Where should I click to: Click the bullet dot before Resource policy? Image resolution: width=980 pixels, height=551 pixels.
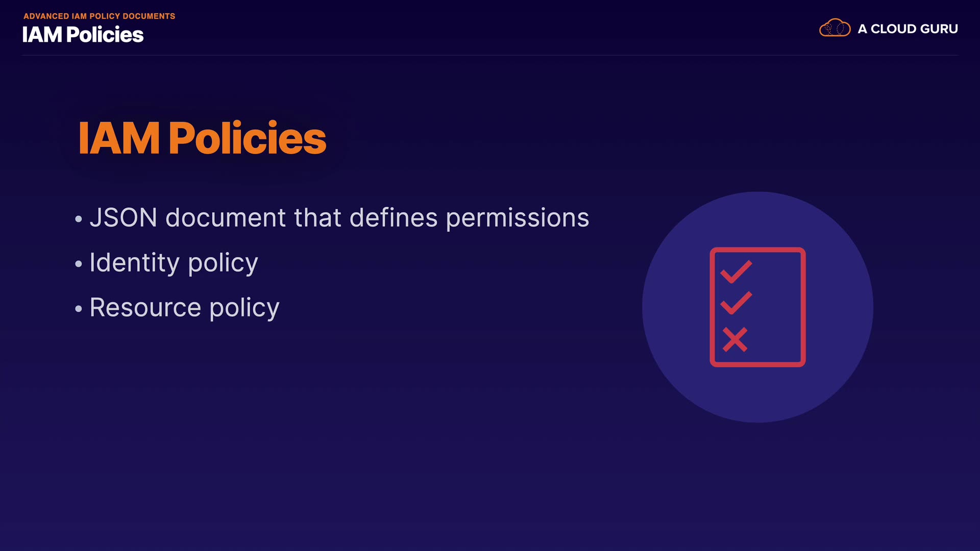tap(78, 309)
